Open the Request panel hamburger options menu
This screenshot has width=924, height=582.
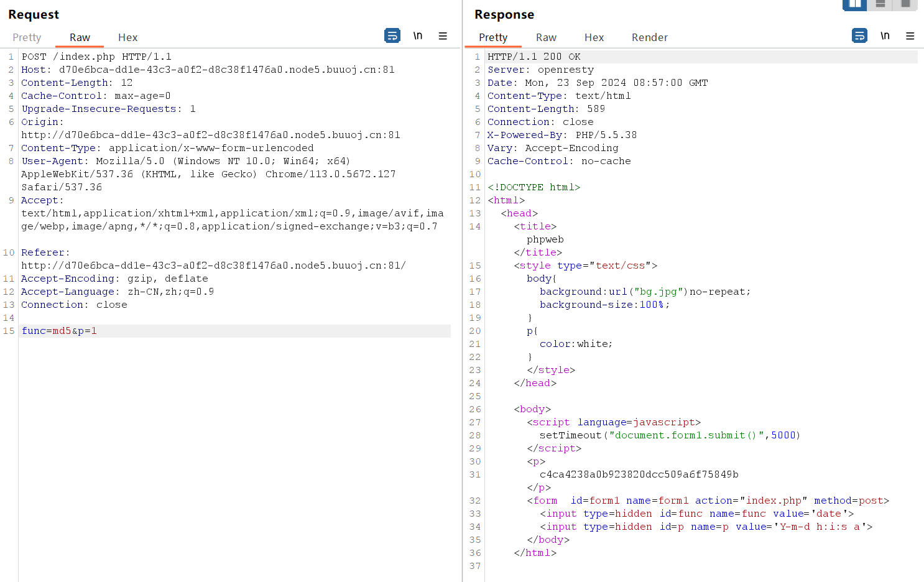[x=443, y=36]
